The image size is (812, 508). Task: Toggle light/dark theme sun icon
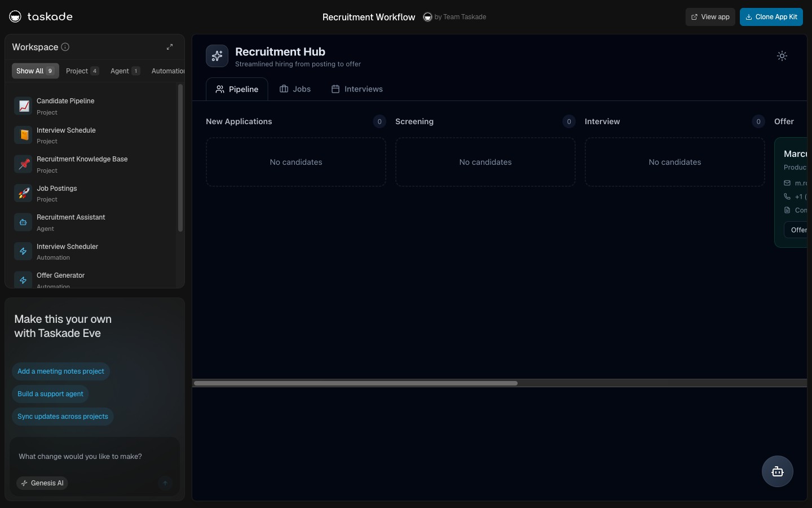pyautogui.click(x=782, y=56)
